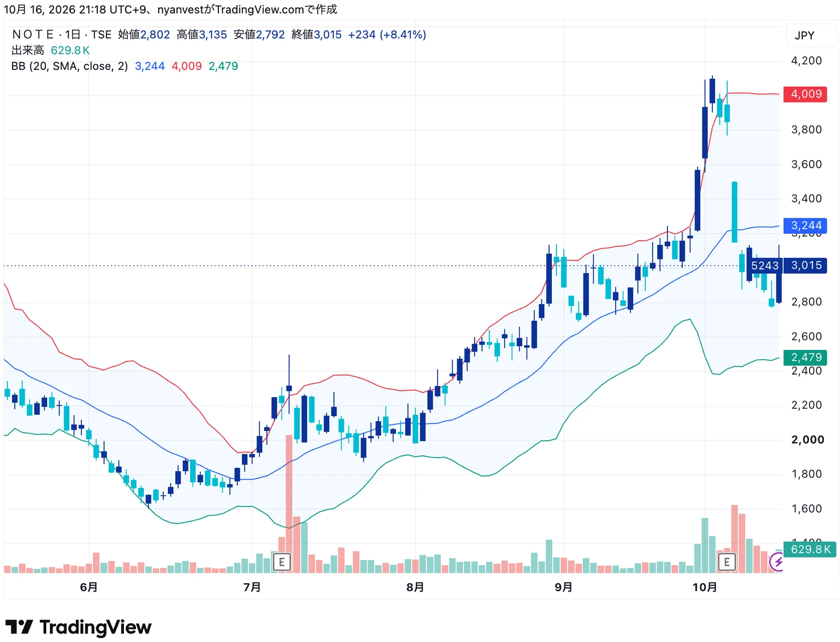
Task: Click the 高値3,135 high value
Action: pyautogui.click(x=202, y=35)
